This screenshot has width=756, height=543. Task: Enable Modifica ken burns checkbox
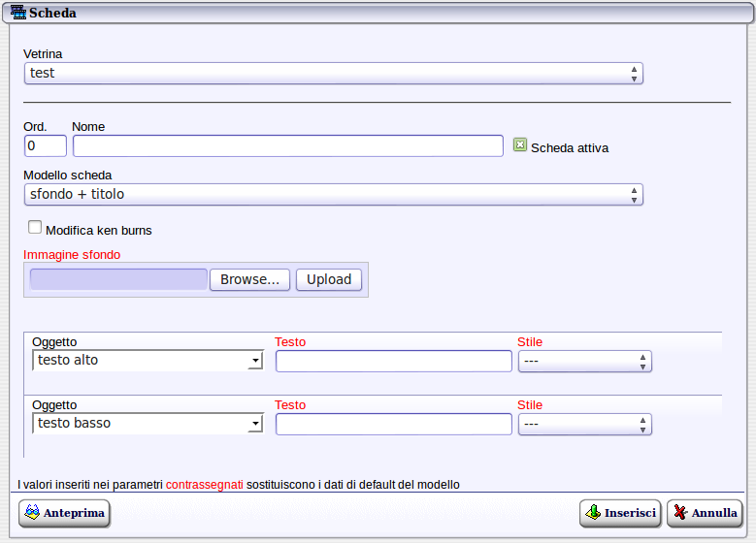click(x=35, y=228)
